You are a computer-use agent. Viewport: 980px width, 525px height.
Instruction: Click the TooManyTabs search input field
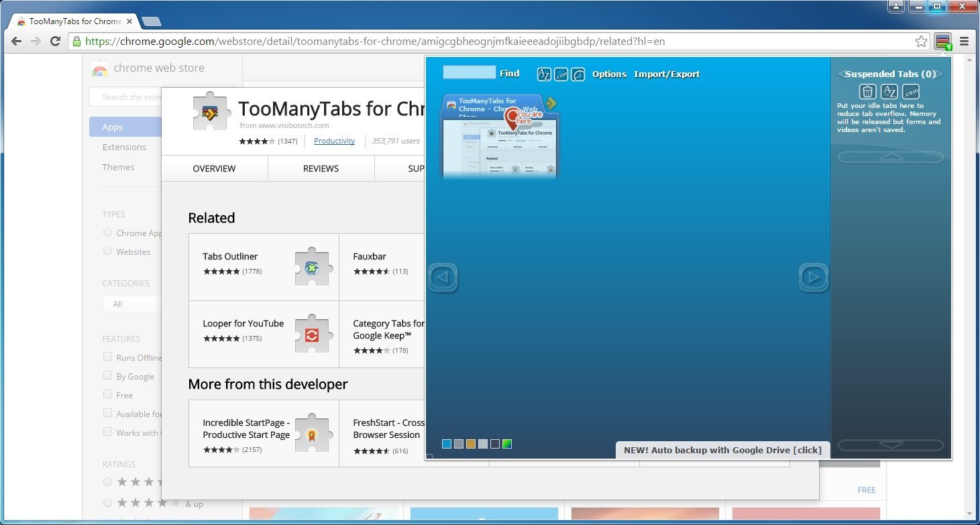(x=469, y=72)
